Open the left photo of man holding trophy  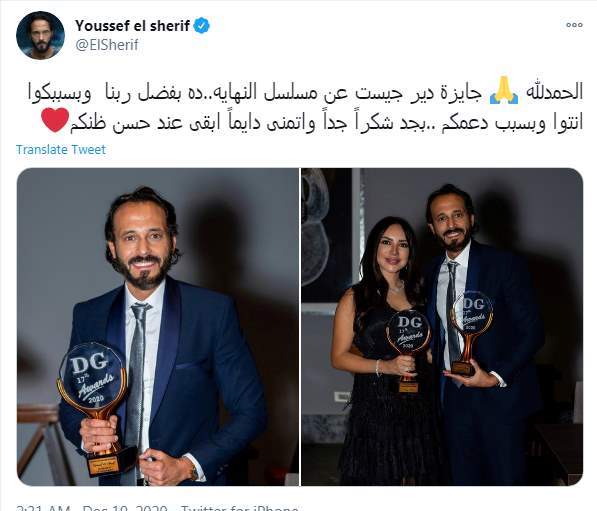pyautogui.click(x=158, y=327)
